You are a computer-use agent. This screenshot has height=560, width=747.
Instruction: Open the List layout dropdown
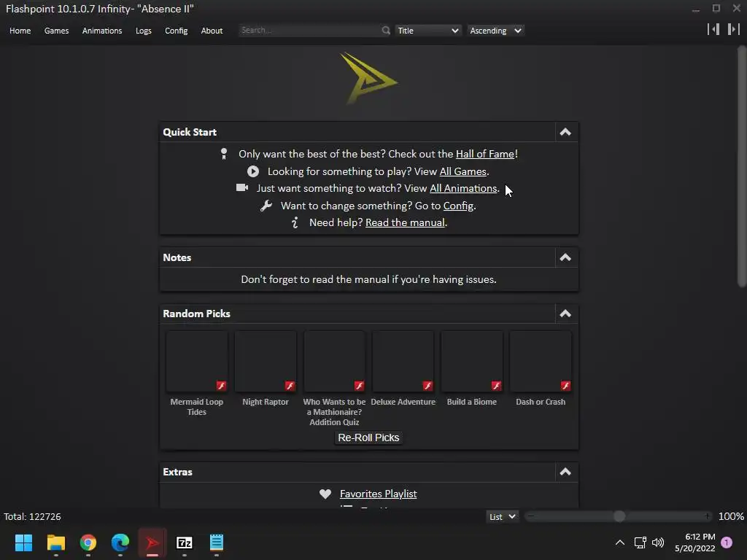click(x=502, y=517)
